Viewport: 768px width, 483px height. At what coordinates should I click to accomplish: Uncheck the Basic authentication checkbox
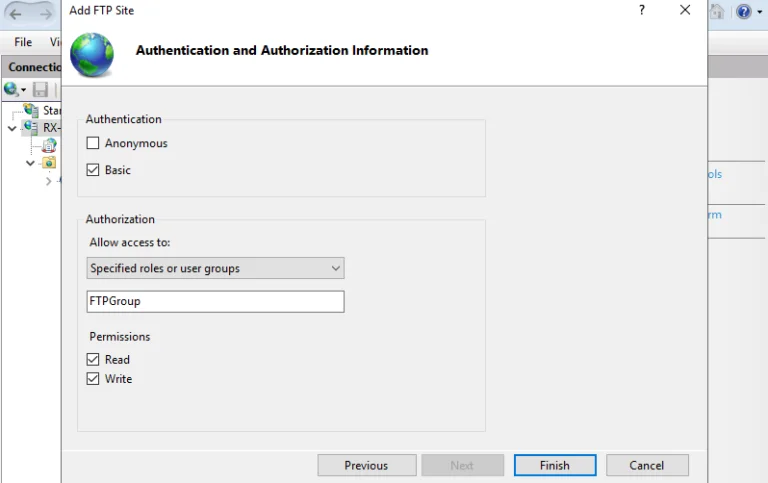[x=93, y=170]
